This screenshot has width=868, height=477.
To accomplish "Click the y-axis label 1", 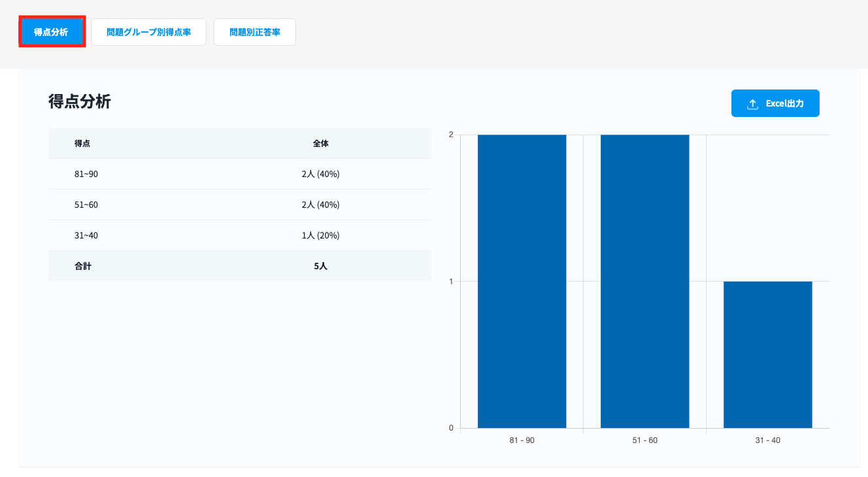I will pos(451,282).
